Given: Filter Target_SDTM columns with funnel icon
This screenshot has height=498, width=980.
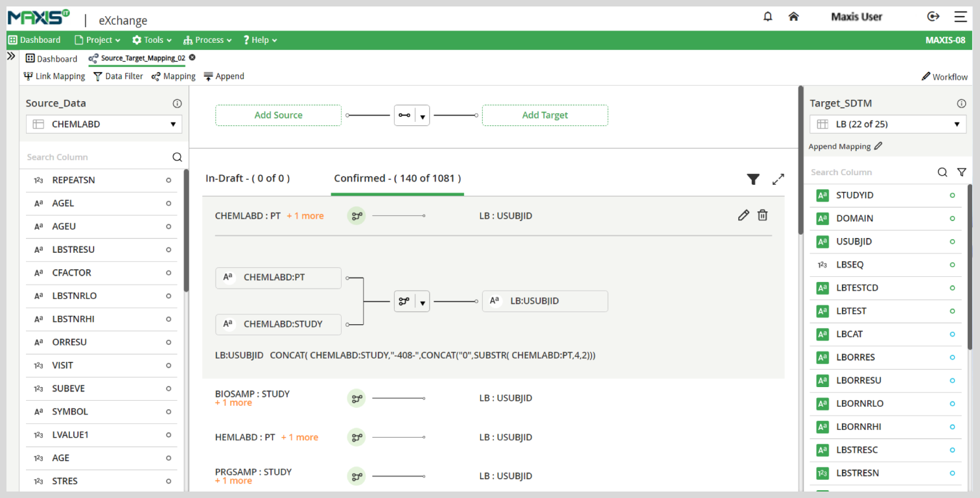Looking at the screenshot, I should point(961,172).
